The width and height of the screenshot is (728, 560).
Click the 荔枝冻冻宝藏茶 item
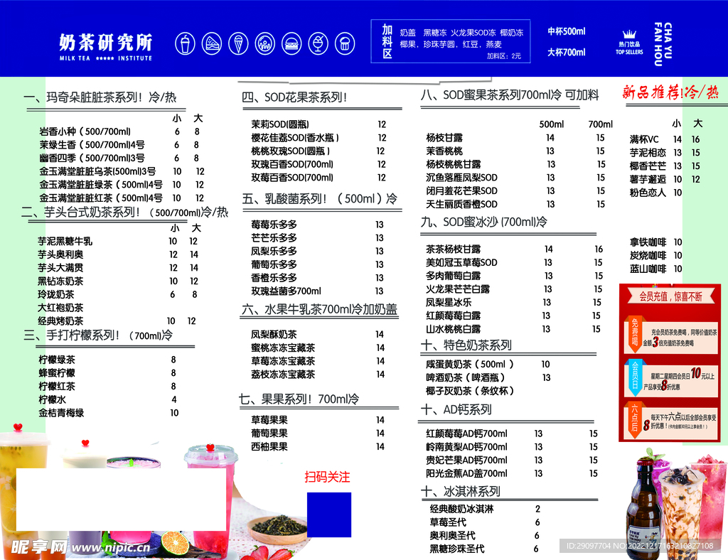pos(283,375)
